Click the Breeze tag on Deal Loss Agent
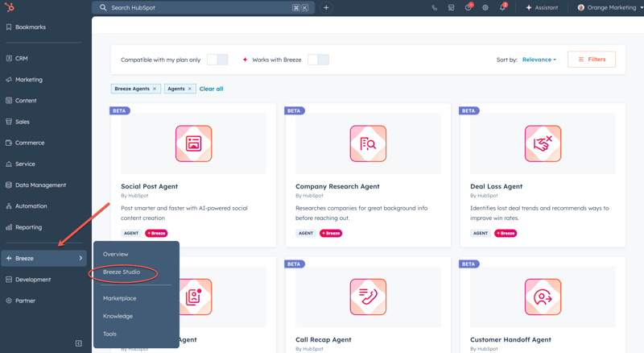Screen dimensions: 644x353 [x=506, y=233]
